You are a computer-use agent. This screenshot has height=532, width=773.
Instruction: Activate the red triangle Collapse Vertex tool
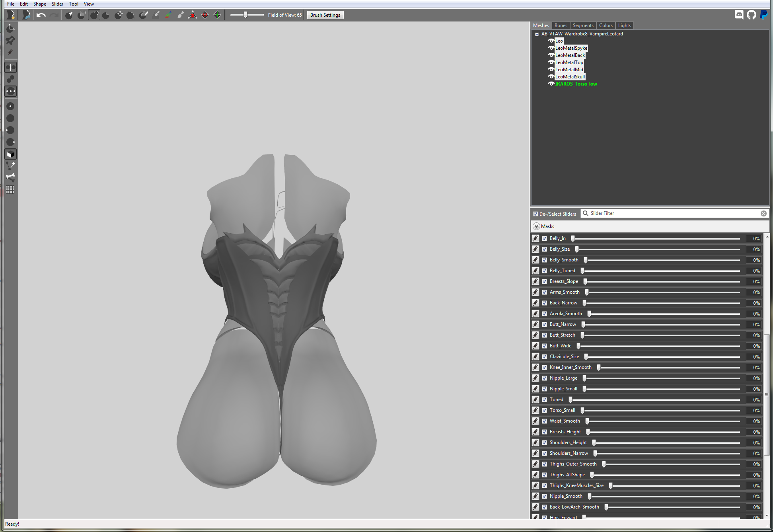coord(193,15)
